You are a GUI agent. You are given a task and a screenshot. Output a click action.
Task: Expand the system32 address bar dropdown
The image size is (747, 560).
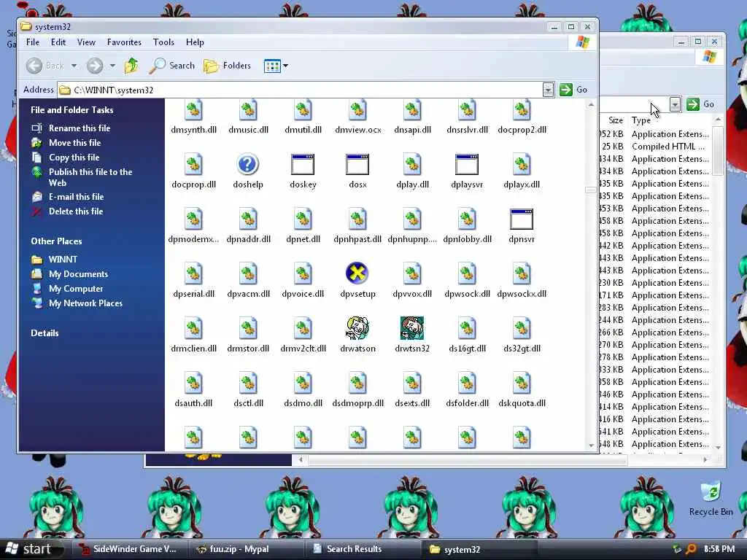click(x=548, y=90)
